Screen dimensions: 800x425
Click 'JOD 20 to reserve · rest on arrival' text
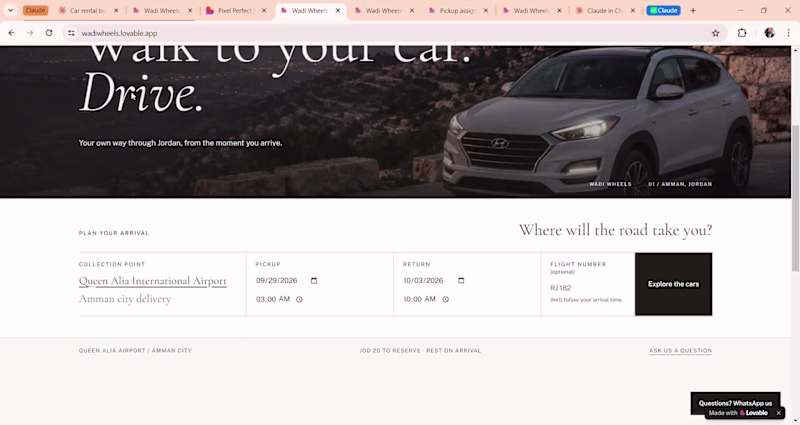click(x=420, y=351)
